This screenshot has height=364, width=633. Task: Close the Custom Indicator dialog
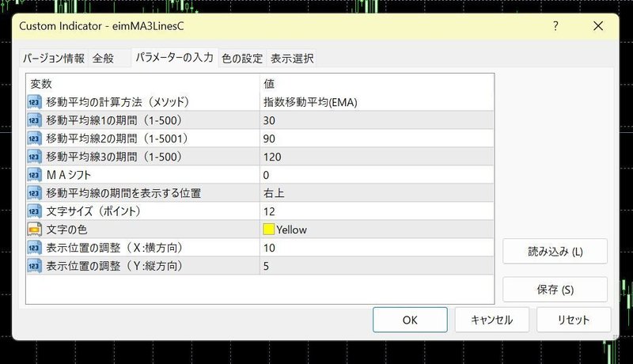[x=598, y=26]
